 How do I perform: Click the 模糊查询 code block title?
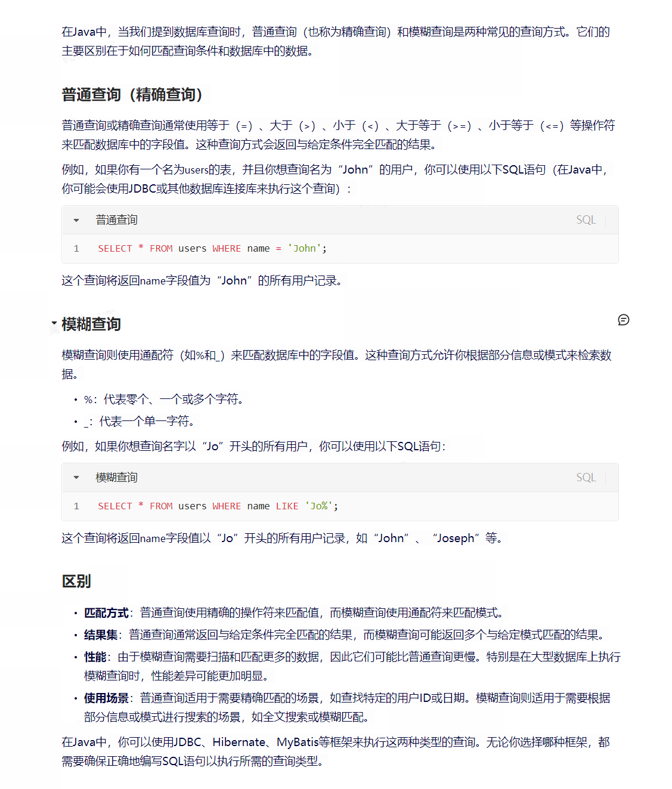(117, 478)
